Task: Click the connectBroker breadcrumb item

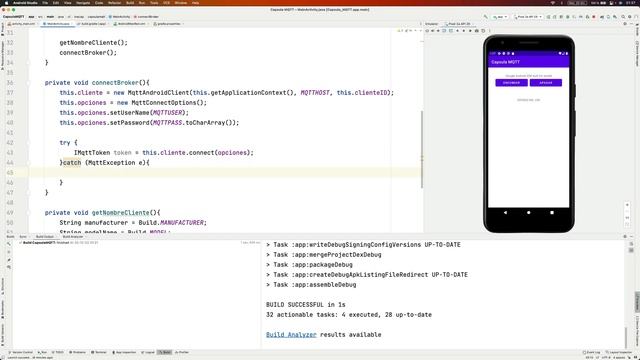Action: click(147, 17)
